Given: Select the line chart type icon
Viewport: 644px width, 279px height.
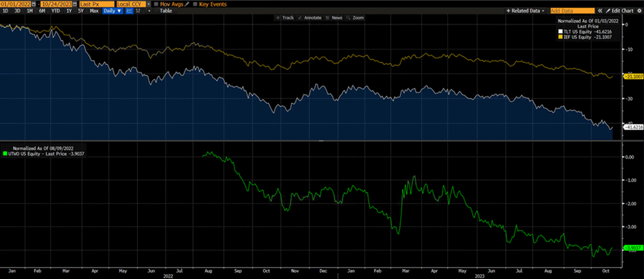Looking at the screenshot, I should coord(130,11).
